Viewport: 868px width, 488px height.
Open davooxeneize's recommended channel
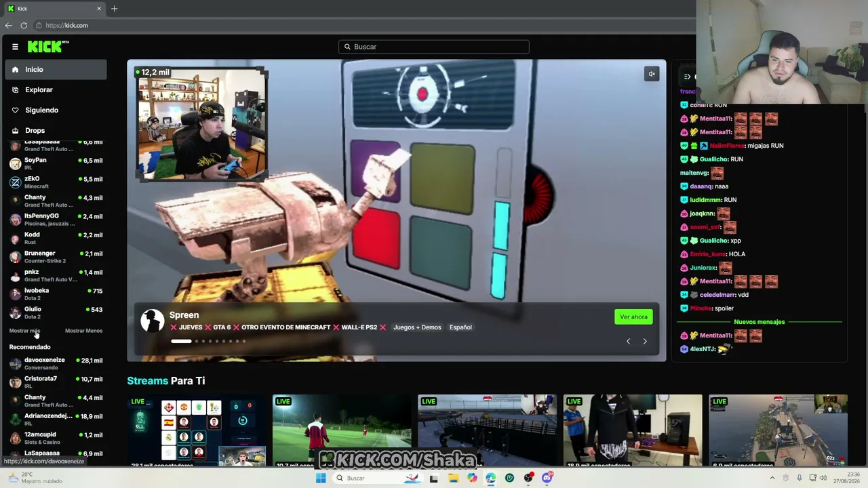click(x=56, y=363)
